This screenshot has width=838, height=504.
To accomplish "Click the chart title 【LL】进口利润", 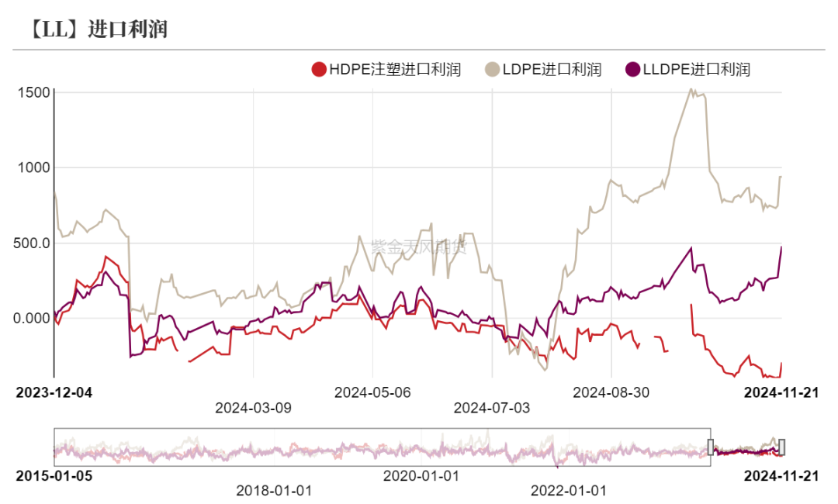I will [x=98, y=30].
